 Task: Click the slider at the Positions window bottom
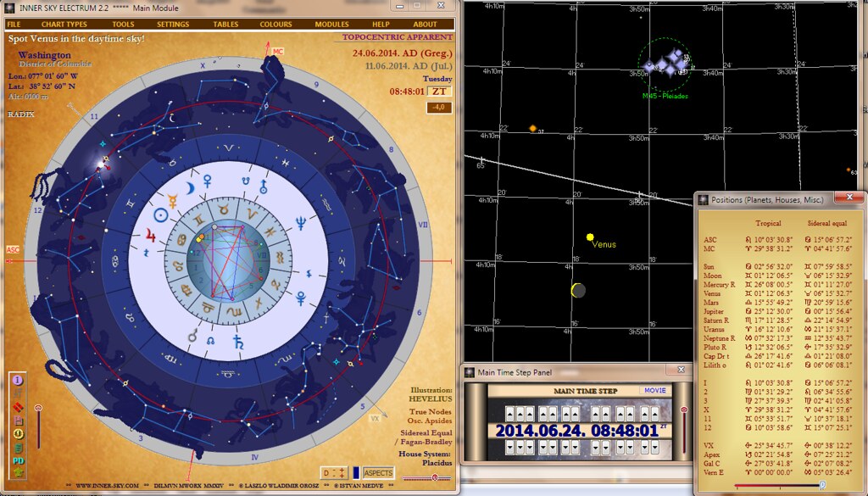780,486
